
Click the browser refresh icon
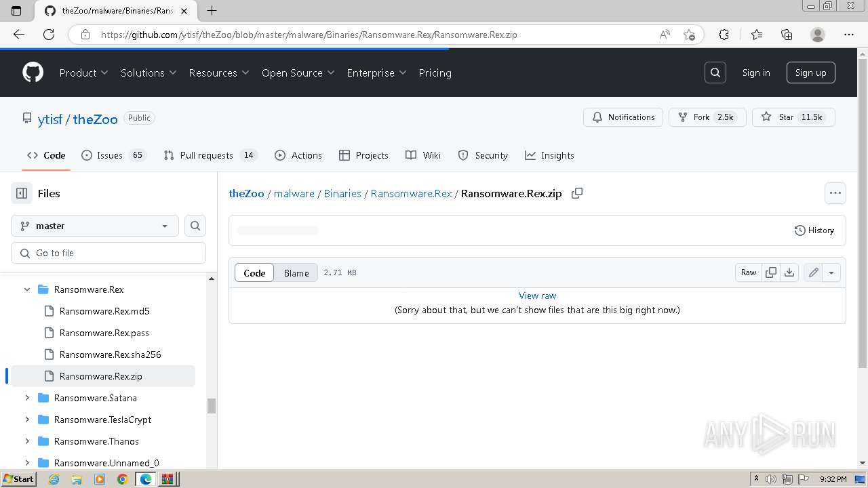coord(49,35)
